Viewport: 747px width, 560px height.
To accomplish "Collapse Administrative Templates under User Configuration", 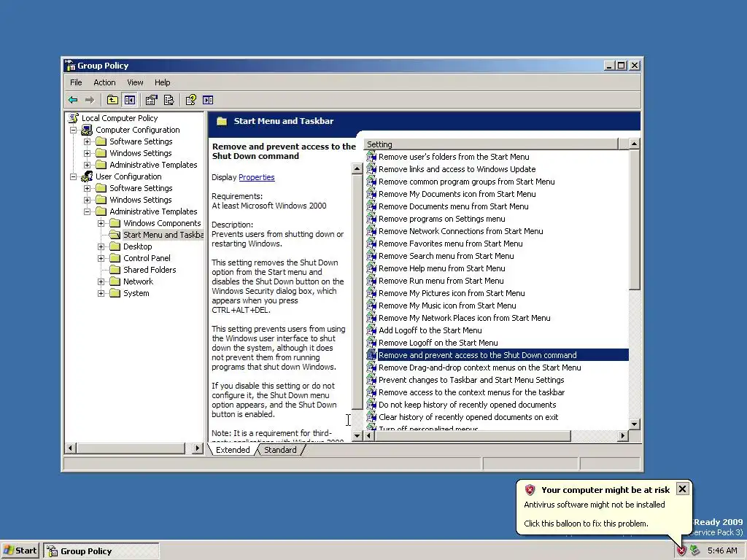I will click(88, 212).
